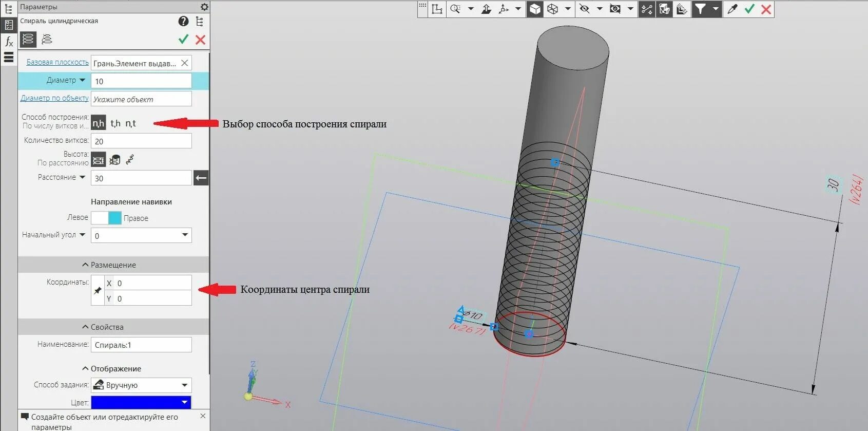Toggle winding direction between Левое and Правое
Screen dimensions: 868x431
pos(106,218)
